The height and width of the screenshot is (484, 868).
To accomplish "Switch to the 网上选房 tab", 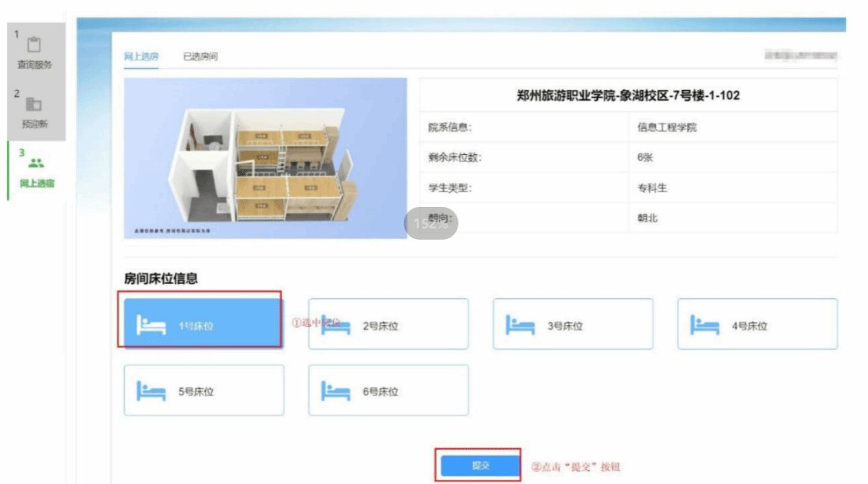I will (141, 56).
